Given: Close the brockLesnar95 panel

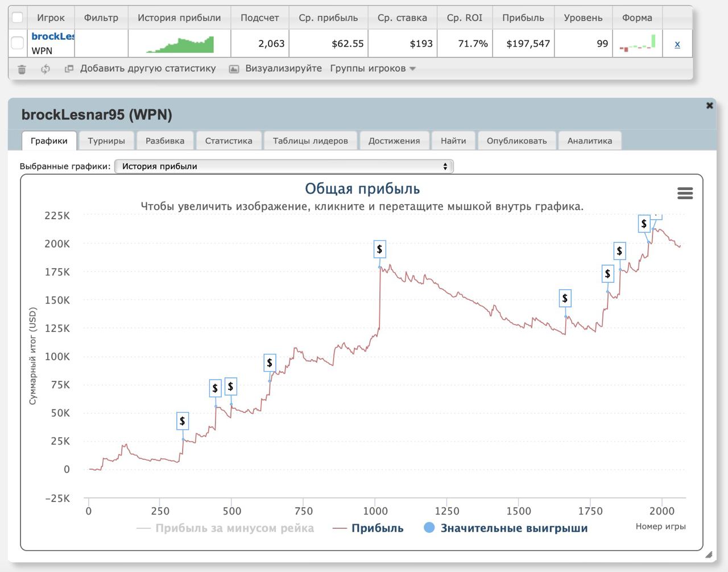Looking at the screenshot, I should pos(709,105).
